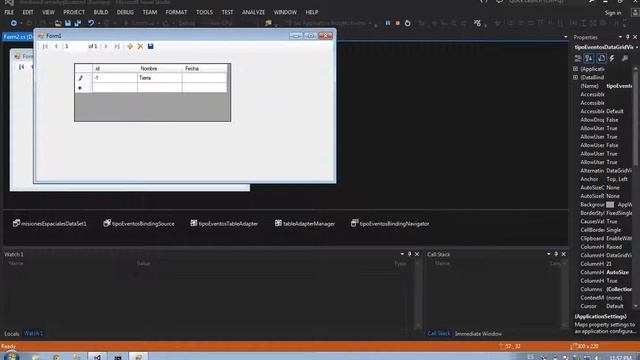Pin the Watch 1 panel
The height and width of the screenshot is (360, 640).
coord(409,254)
